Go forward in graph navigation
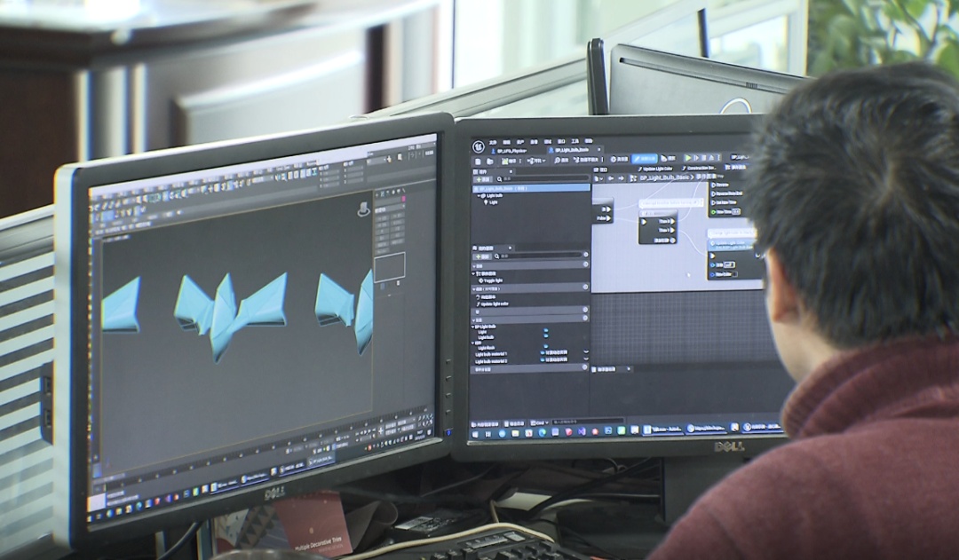 coord(621,178)
